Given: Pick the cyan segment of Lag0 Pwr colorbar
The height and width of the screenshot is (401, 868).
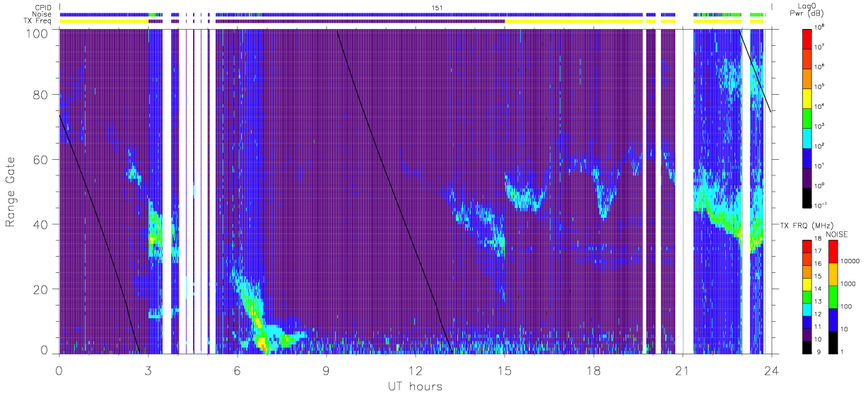Looking at the screenshot, I should (807, 139).
